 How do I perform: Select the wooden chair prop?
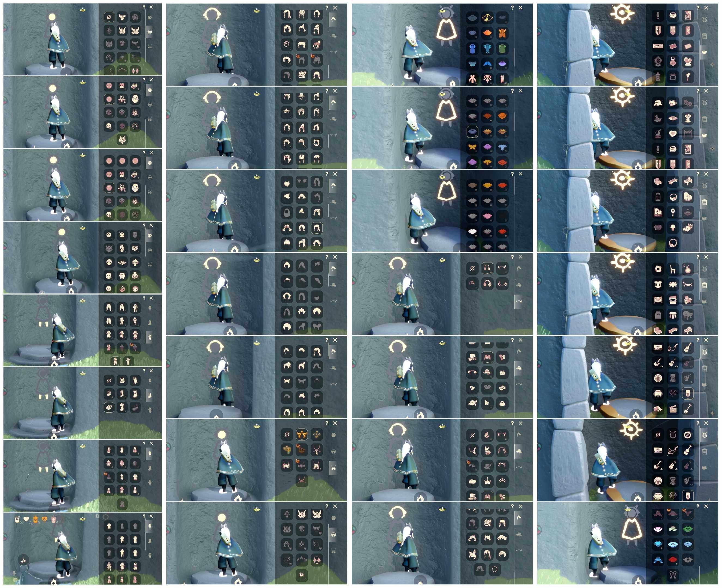tap(673, 269)
